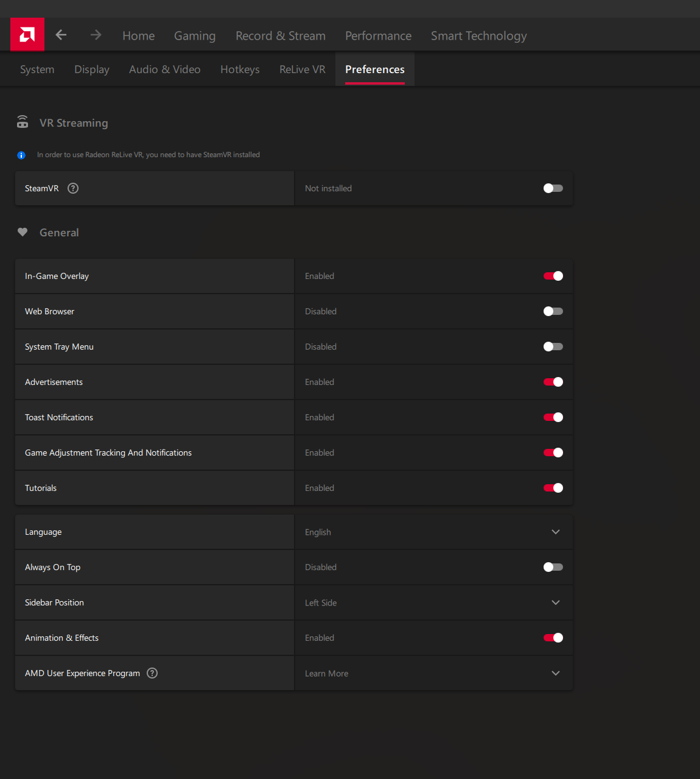Open SteamVR help question mark icon

click(73, 188)
